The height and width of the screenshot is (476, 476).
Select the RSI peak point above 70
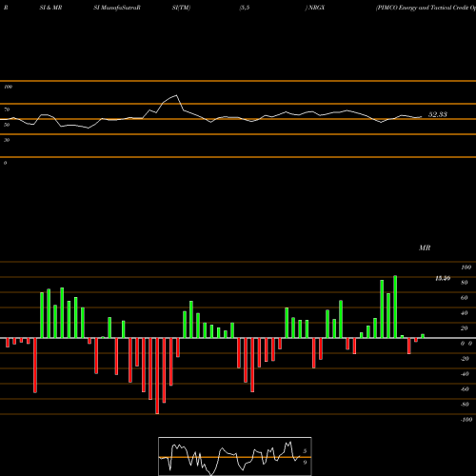coord(176,95)
